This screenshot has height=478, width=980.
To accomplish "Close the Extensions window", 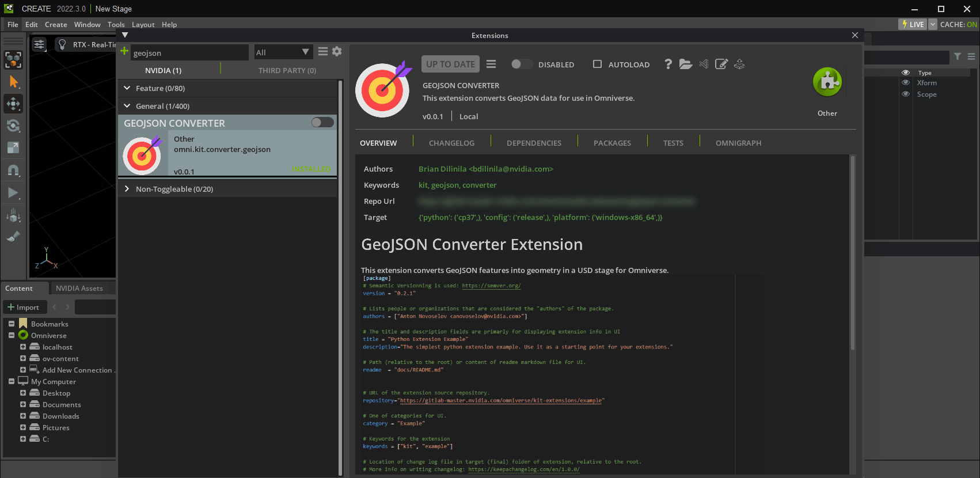I will tap(855, 35).
